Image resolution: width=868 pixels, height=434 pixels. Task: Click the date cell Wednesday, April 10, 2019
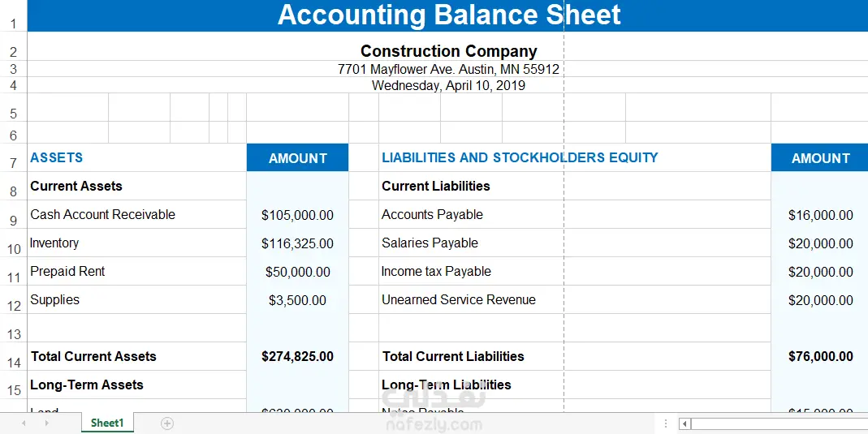click(448, 85)
